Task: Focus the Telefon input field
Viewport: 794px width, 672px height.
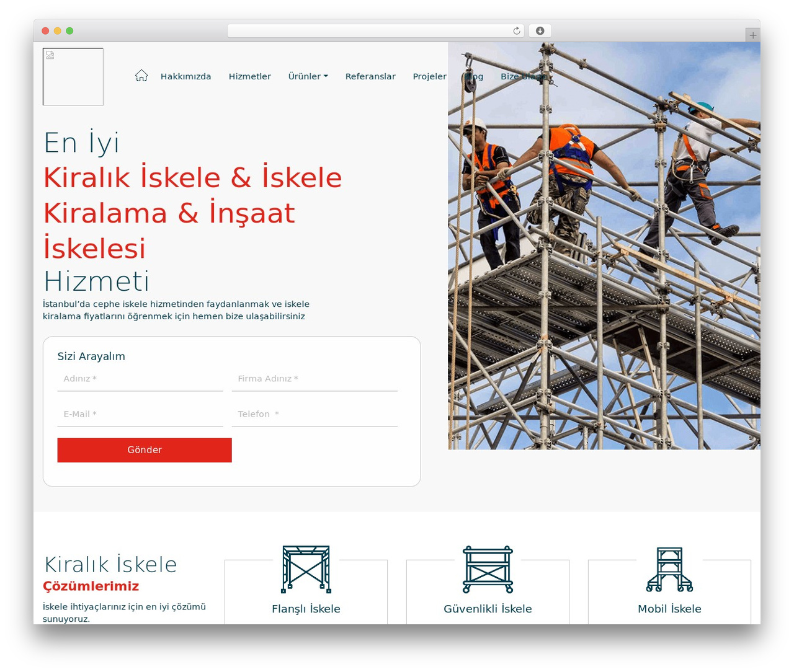Action: (315, 414)
